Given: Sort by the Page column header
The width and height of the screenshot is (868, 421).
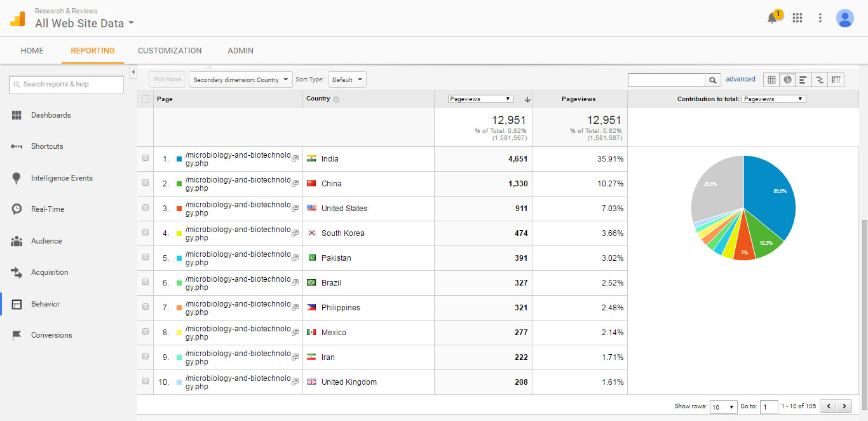Looking at the screenshot, I should pyautogui.click(x=165, y=99).
